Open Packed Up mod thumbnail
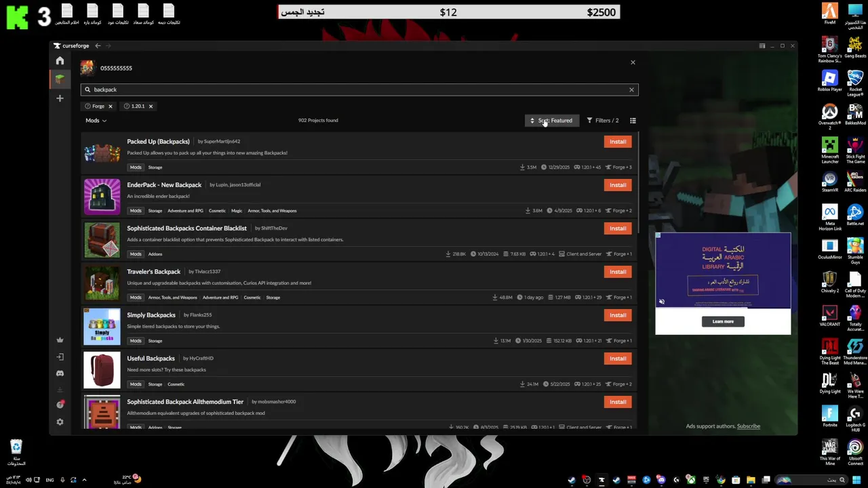 click(102, 153)
